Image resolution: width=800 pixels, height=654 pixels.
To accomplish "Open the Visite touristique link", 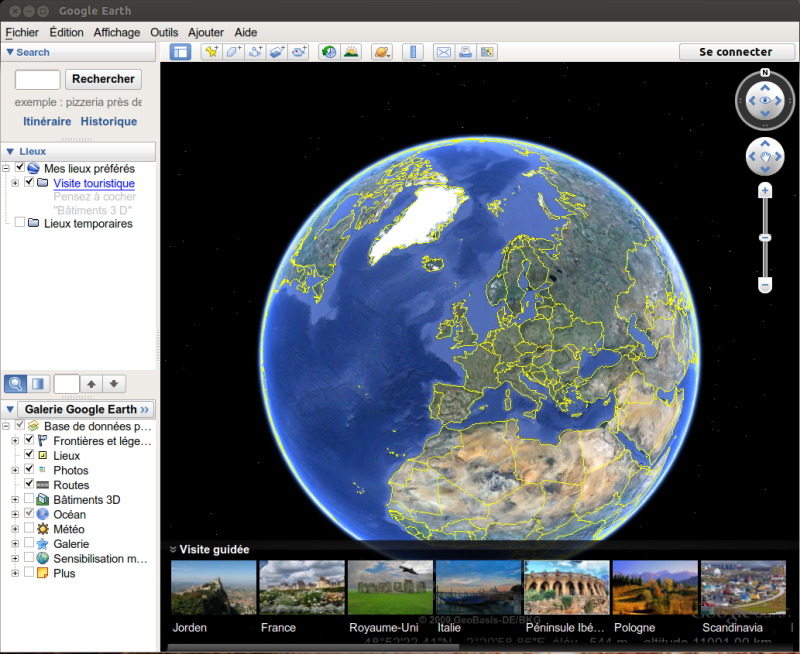I will coord(94,183).
